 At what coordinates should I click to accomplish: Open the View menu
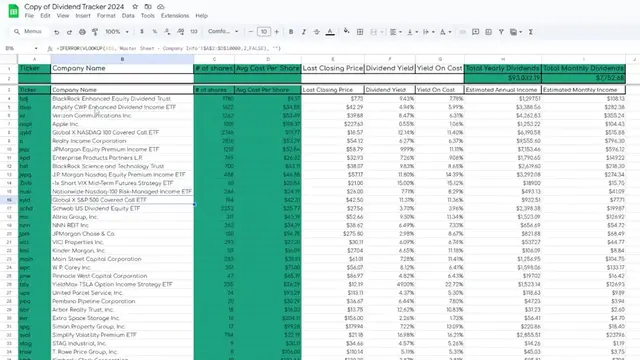[x=63, y=16]
